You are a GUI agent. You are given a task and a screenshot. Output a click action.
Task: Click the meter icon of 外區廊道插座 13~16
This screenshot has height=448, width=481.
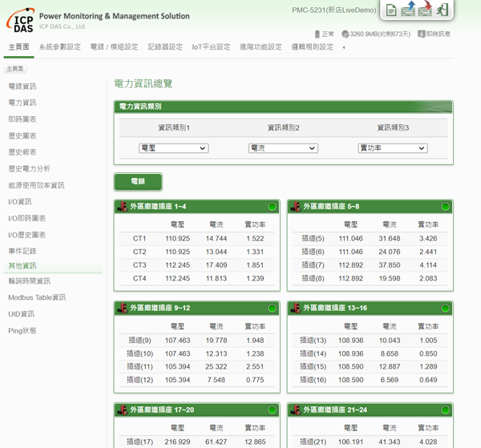296,309
